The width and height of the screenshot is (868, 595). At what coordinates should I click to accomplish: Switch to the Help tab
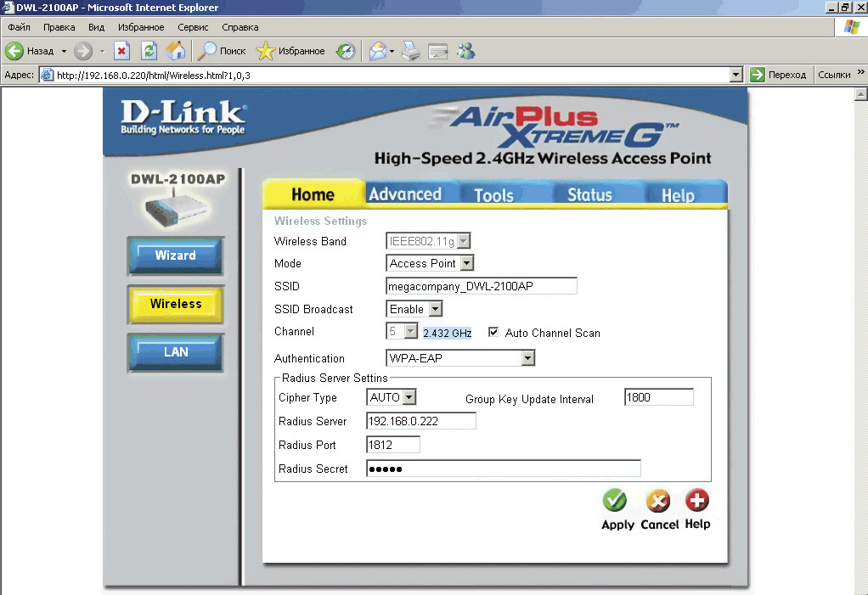click(678, 194)
